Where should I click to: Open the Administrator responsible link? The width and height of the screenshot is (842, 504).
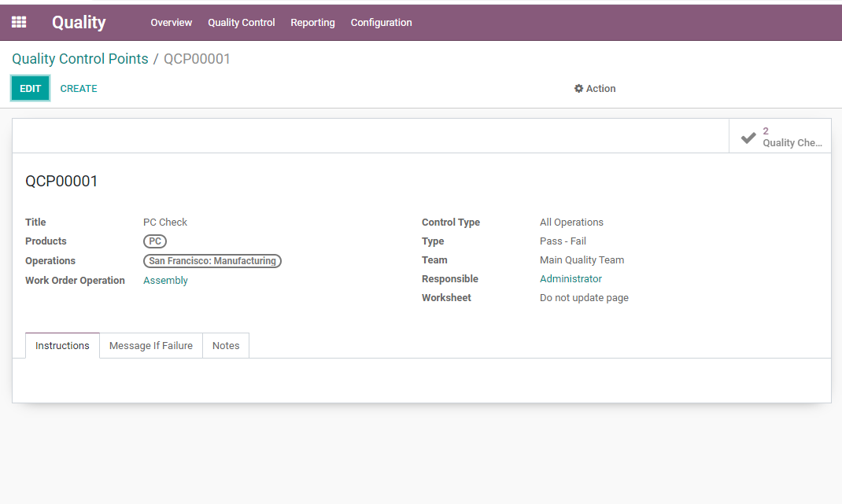coord(571,278)
